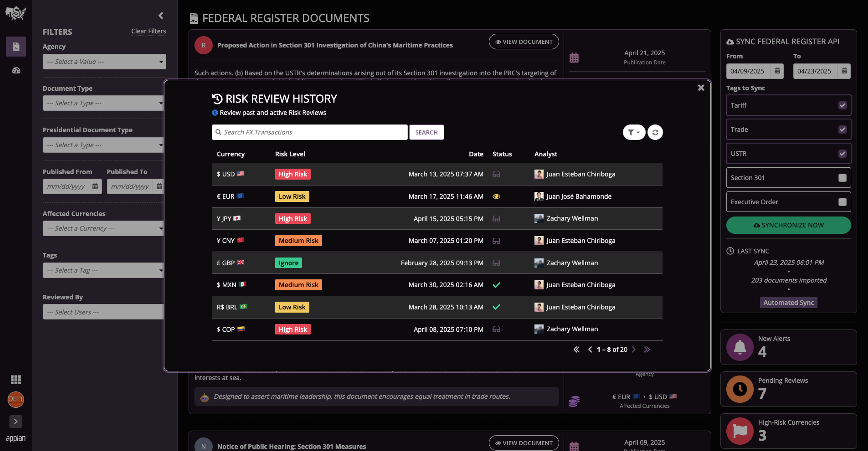Open the Affected Currencies dropdown
This screenshot has height=451, width=868.
pos(103,228)
